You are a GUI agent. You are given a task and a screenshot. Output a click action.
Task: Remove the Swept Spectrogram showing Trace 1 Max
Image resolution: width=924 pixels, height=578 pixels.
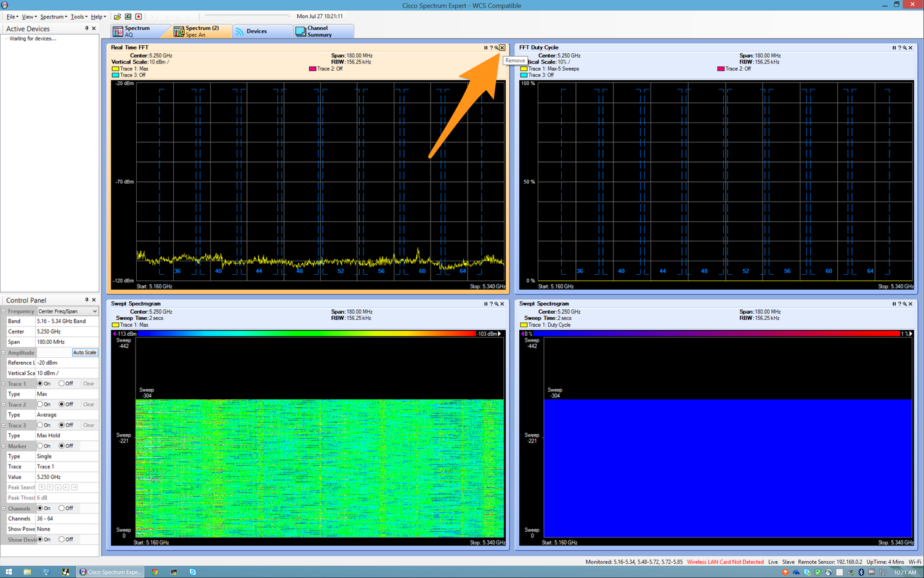pyautogui.click(x=502, y=304)
